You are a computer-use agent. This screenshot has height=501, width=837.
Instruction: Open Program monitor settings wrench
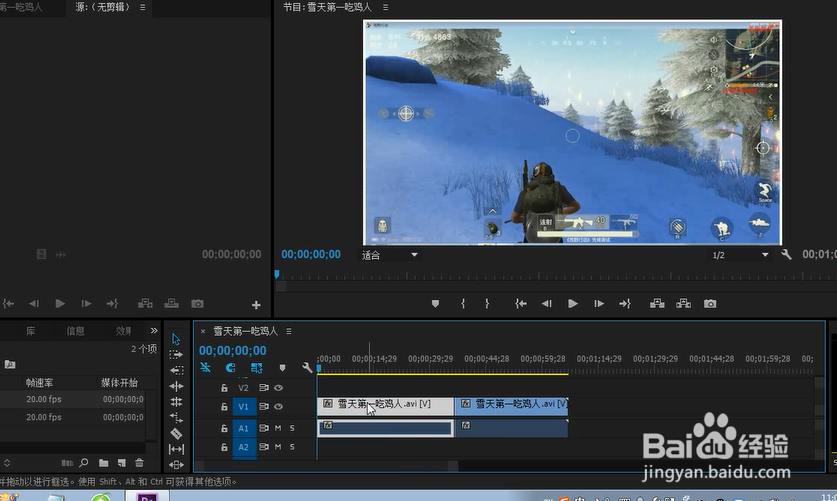786,255
